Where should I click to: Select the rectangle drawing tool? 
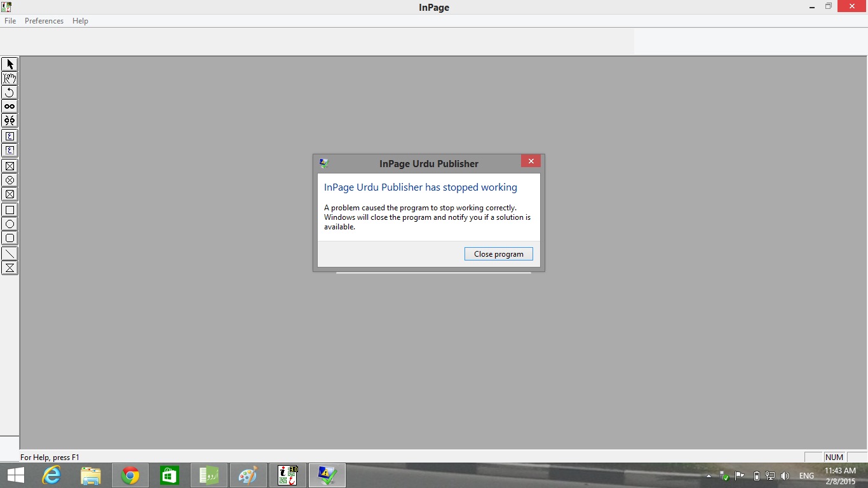point(10,210)
